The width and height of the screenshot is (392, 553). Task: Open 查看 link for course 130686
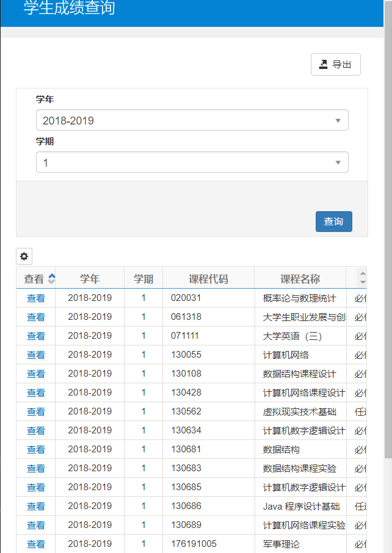(36, 507)
